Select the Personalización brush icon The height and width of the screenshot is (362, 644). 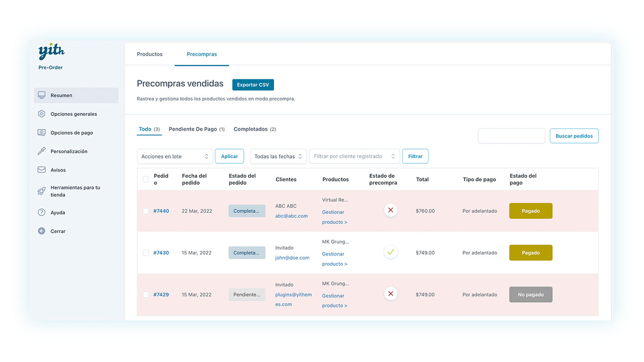pos(42,152)
